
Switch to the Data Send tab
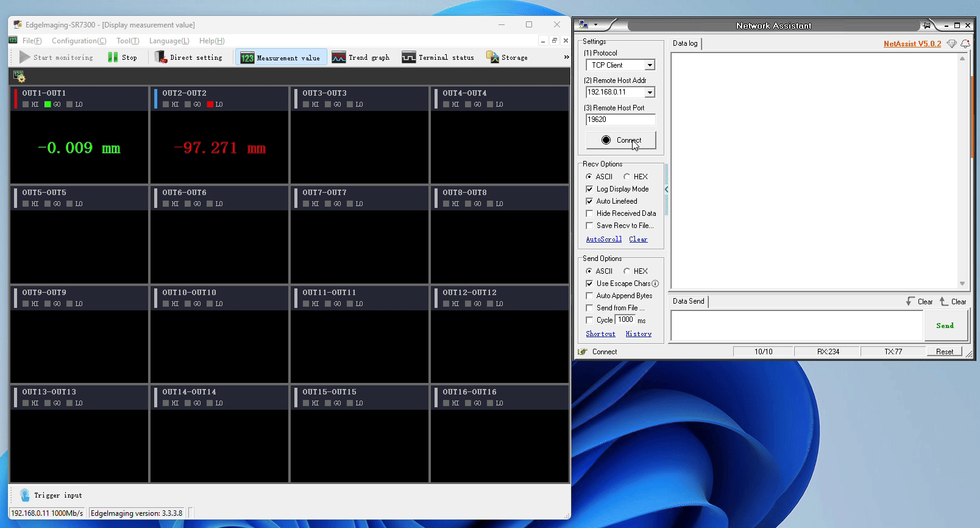point(689,301)
